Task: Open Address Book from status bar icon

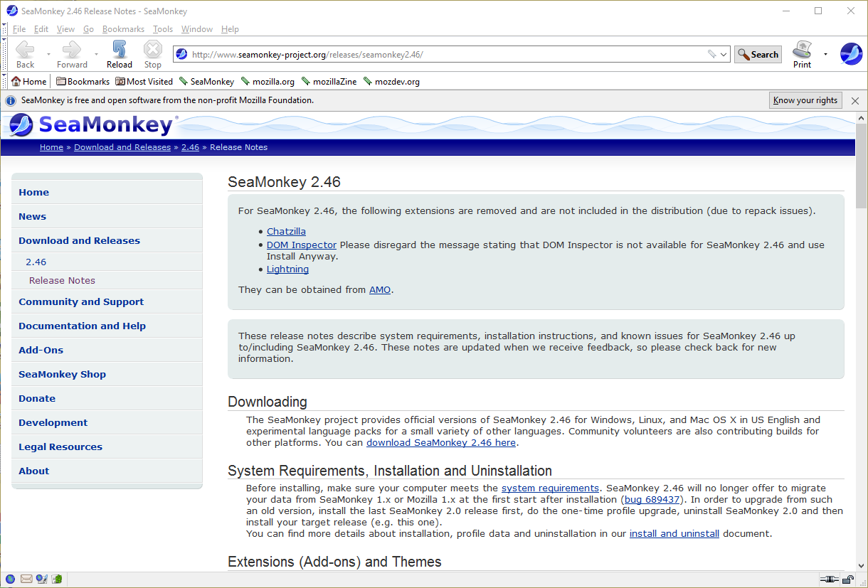Action: [57, 579]
